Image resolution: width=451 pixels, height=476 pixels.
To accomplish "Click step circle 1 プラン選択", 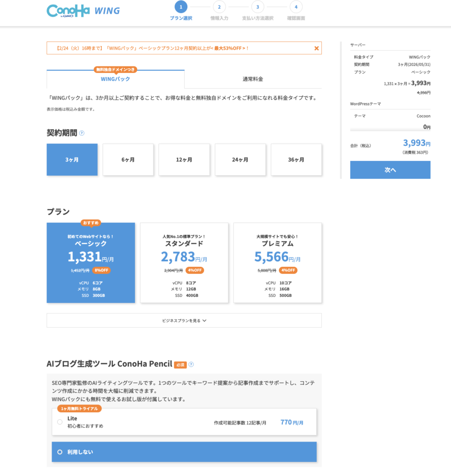I will coord(181,7).
